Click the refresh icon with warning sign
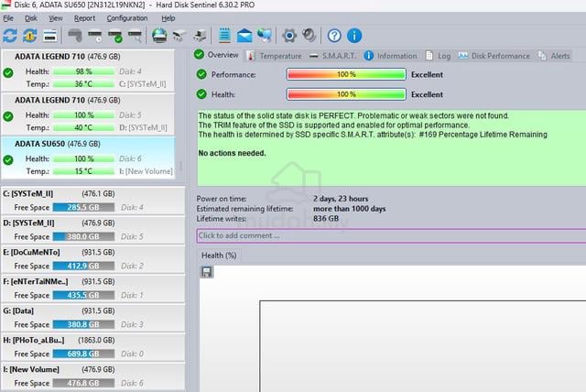586x392 pixels. click(x=30, y=36)
